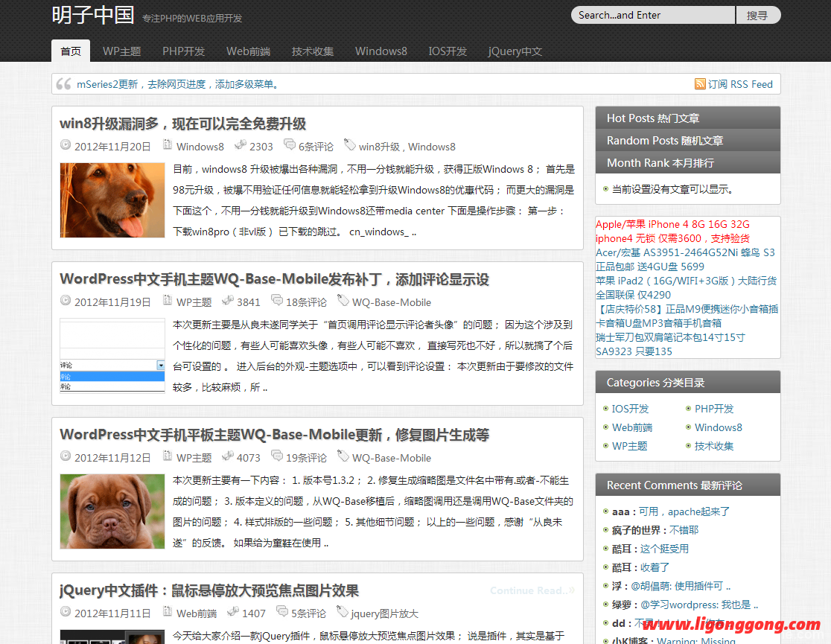Viewport: 831px width, 644px height.
Task: Expand Month Rank 本月排行 panel
Action: 688,162
